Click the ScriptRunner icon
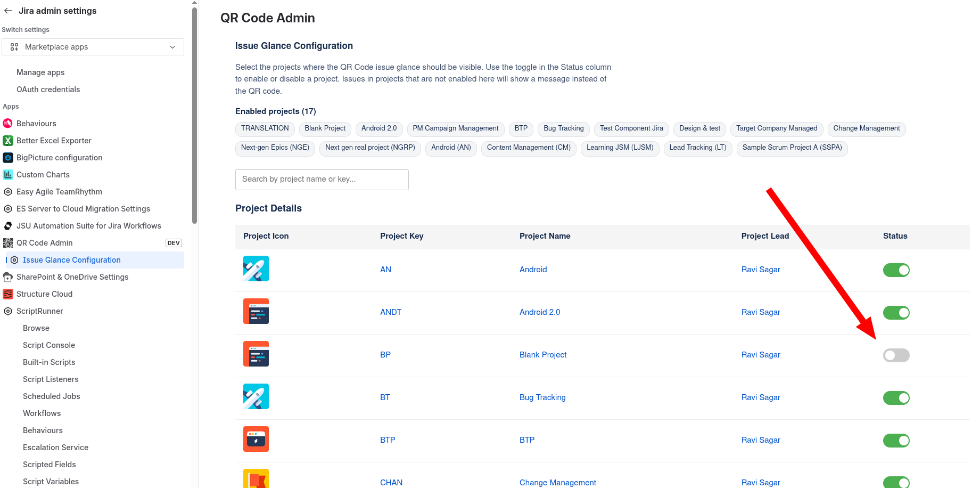Image resolution: width=980 pixels, height=488 pixels. tap(8, 311)
